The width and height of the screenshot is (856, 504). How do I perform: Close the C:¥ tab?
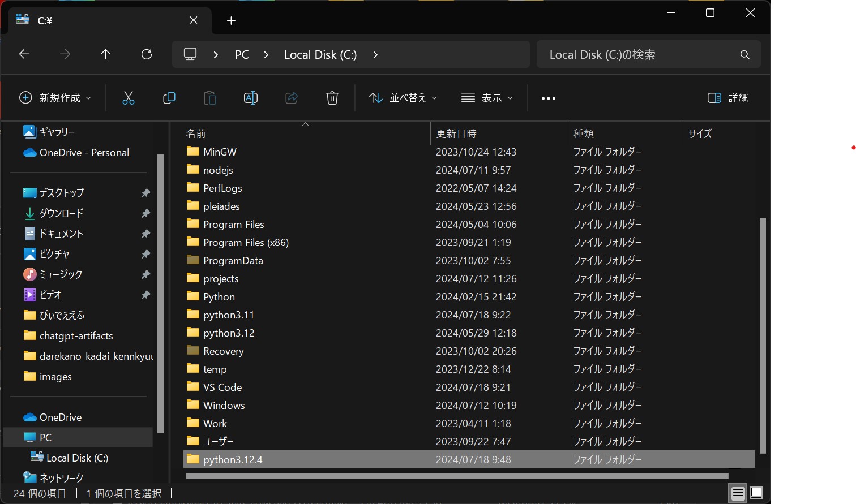[x=194, y=20]
